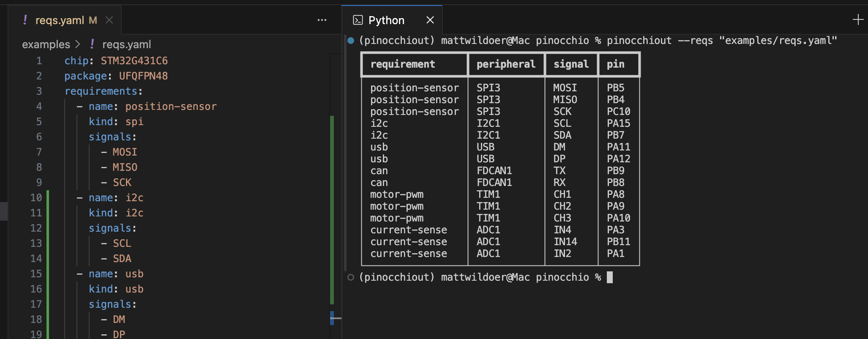Click the MISO signal entry in editor
868x339 pixels.
click(x=125, y=167)
